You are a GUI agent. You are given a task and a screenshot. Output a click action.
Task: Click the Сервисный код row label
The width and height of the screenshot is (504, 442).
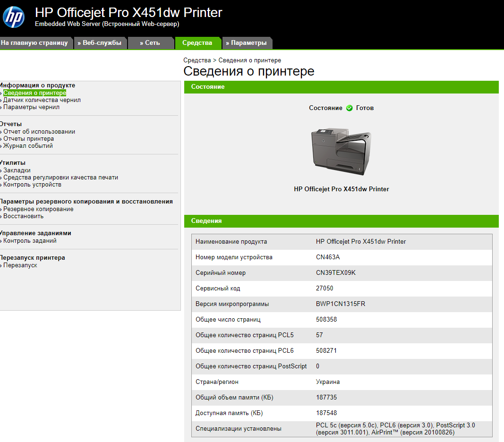click(218, 289)
